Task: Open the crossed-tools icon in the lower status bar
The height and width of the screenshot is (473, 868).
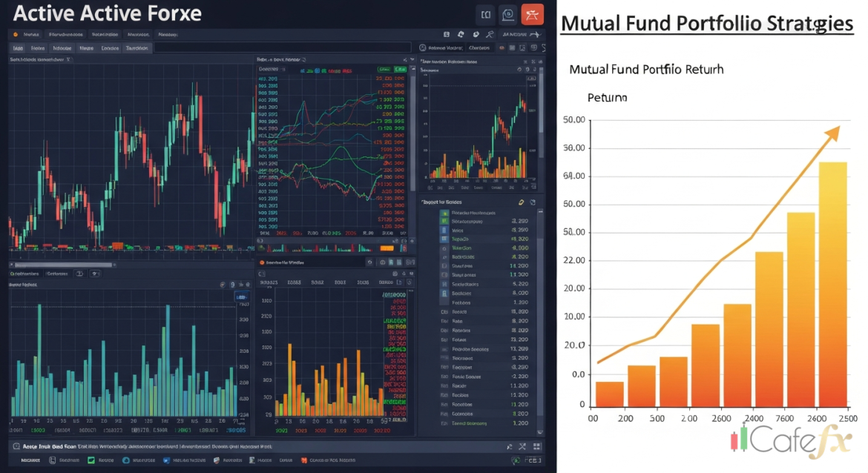Action: click(522, 446)
